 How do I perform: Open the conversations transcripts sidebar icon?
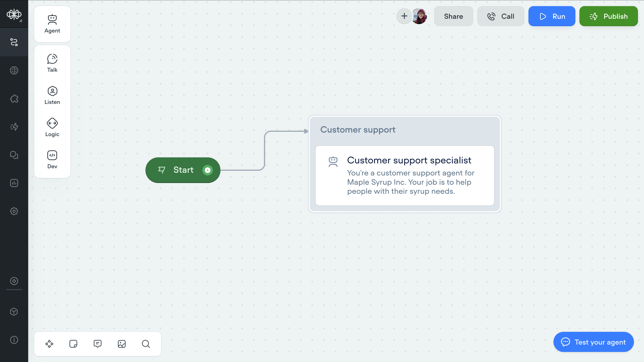pyautogui.click(x=14, y=155)
